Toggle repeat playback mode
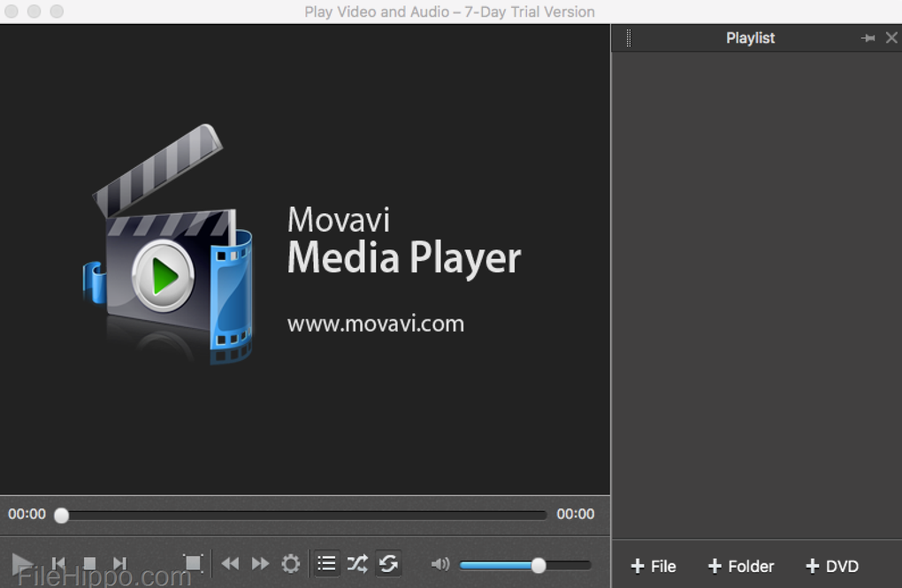Screen dimensions: 902x588 (x=388, y=563)
